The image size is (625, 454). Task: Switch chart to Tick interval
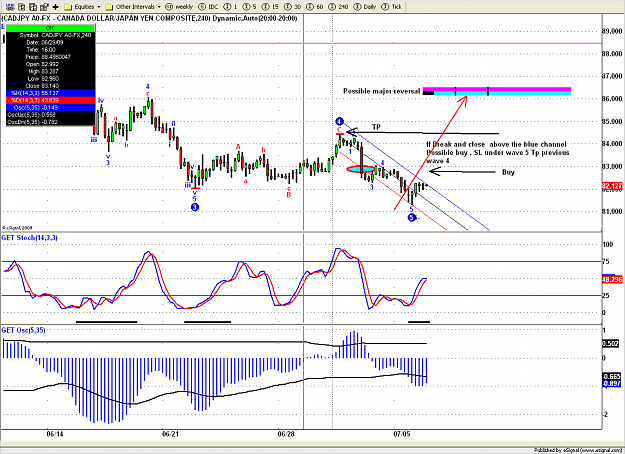click(x=392, y=7)
